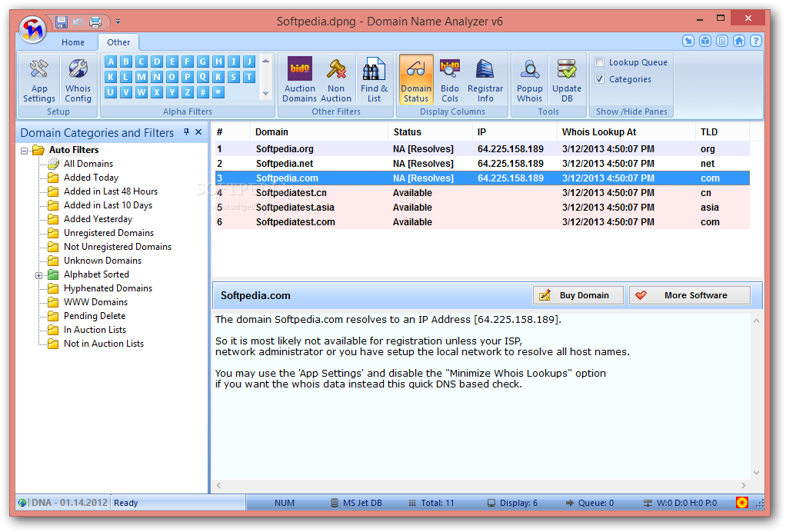
Task: Open App Settings
Action: click(x=39, y=80)
